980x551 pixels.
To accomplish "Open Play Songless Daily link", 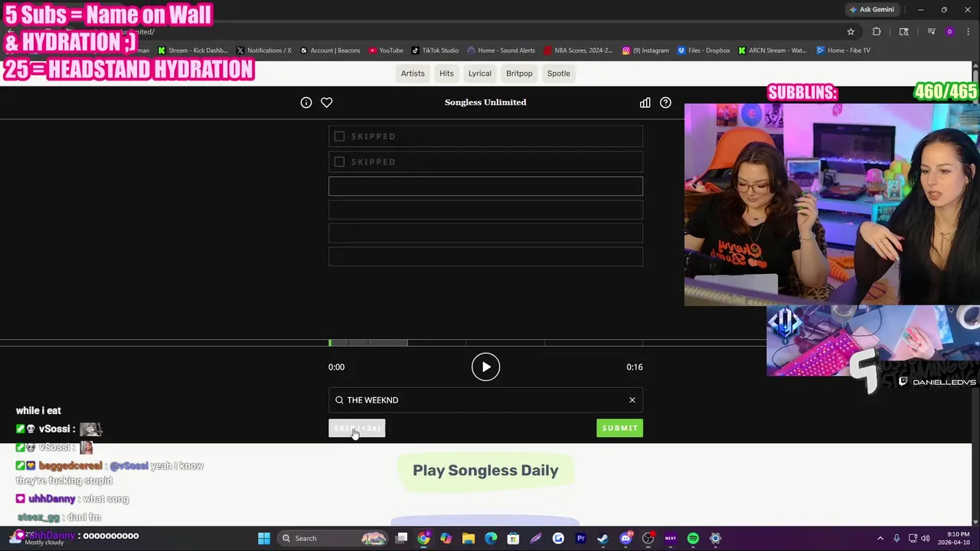I will tap(485, 471).
